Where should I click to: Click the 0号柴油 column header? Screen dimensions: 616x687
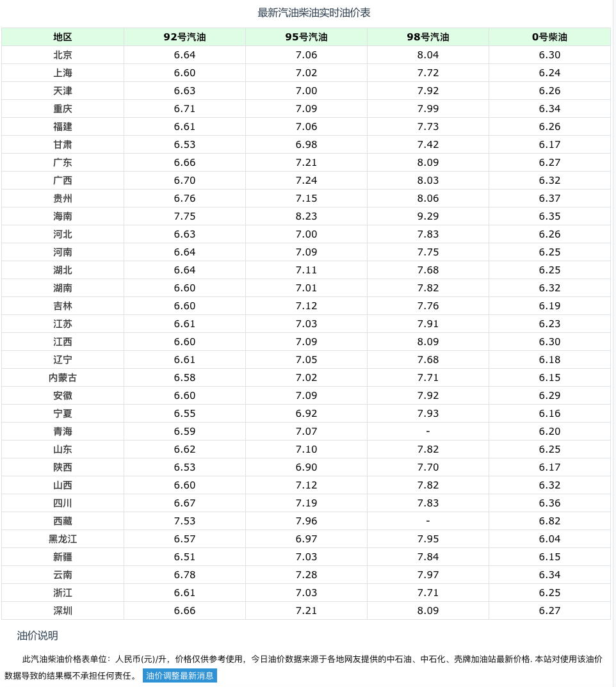(550, 37)
